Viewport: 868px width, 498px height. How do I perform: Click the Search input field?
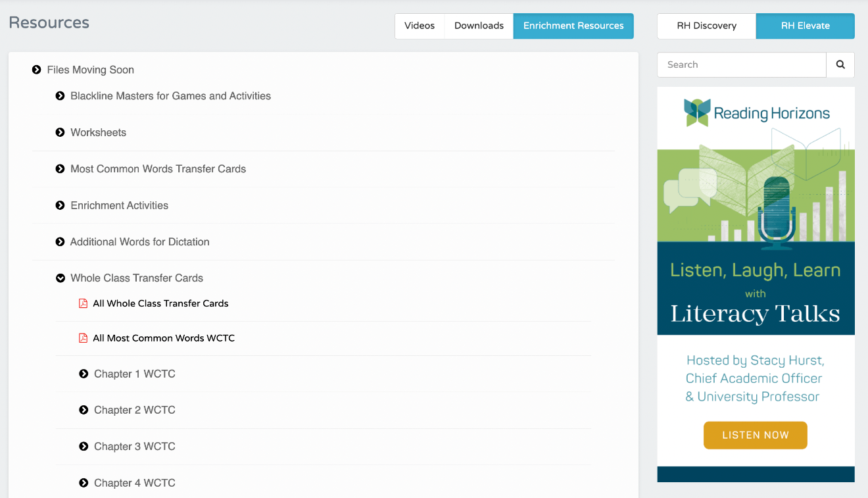click(742, 65)
